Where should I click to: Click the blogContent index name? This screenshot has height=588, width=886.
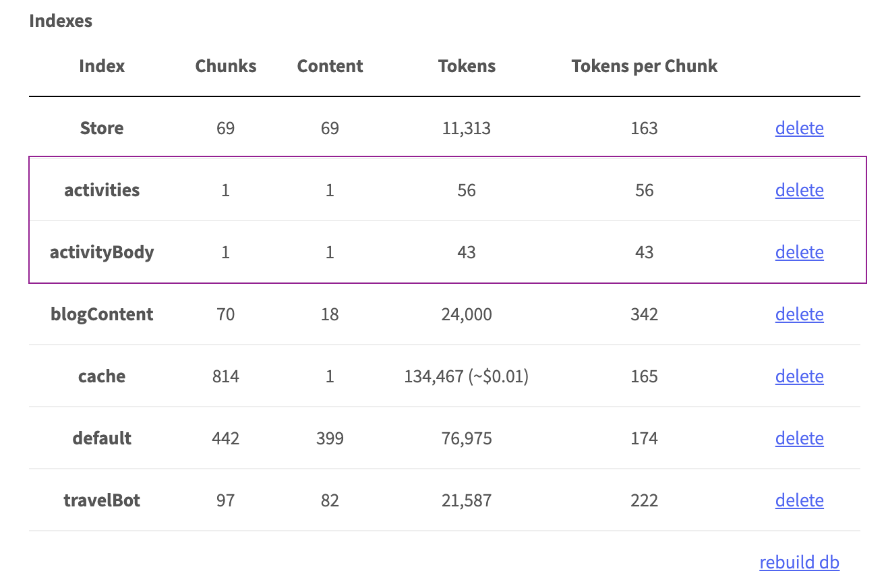point(102,314)
